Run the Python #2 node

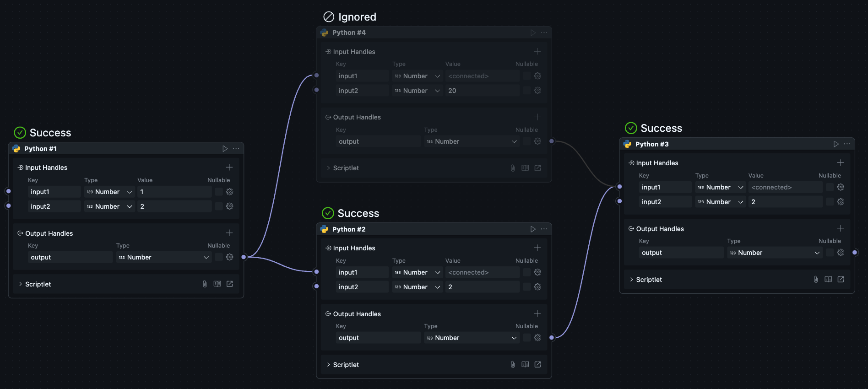coord(533,229)
